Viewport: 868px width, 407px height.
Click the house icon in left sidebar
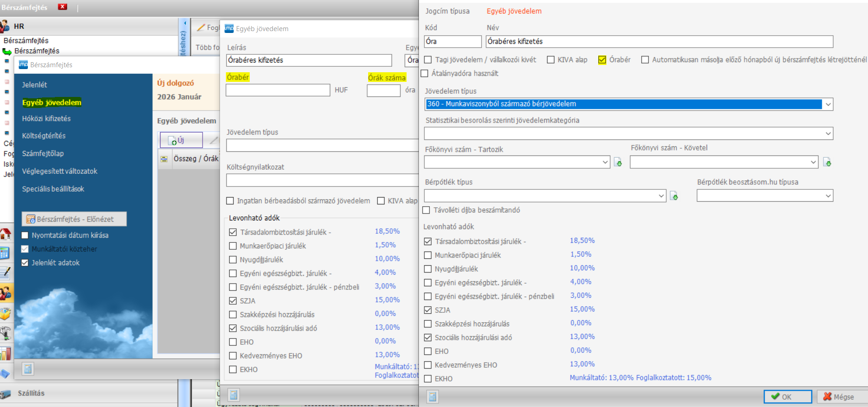[x=5, y=235]
